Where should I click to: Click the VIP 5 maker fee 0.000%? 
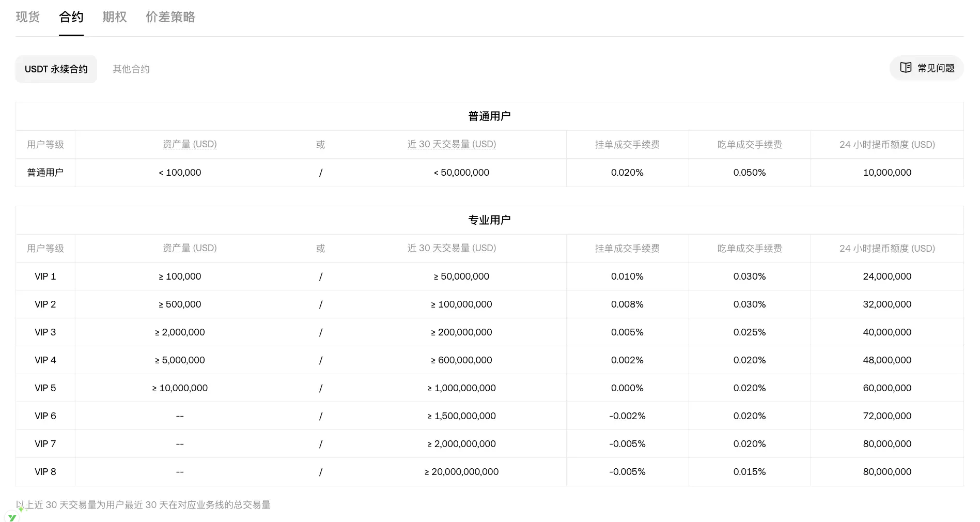pyautogui.click(x=627, y=388)
